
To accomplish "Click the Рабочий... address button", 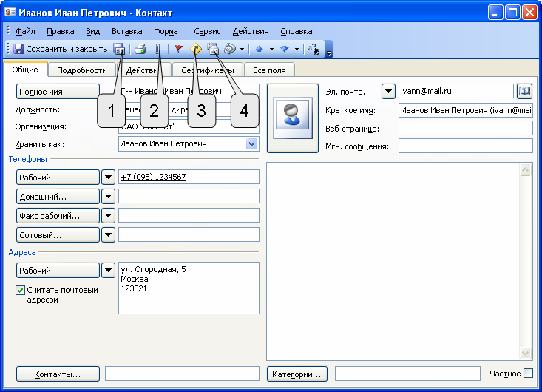I will [x=58, y=271].
